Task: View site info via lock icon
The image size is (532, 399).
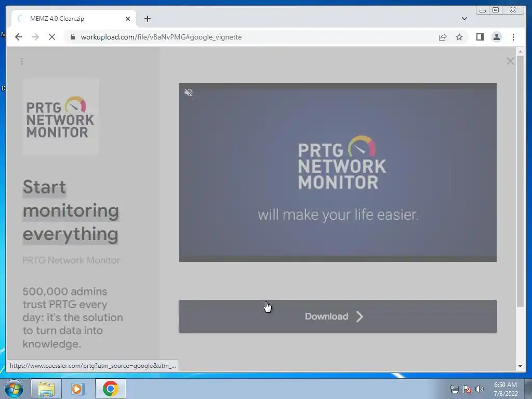Action: point(72,37)
